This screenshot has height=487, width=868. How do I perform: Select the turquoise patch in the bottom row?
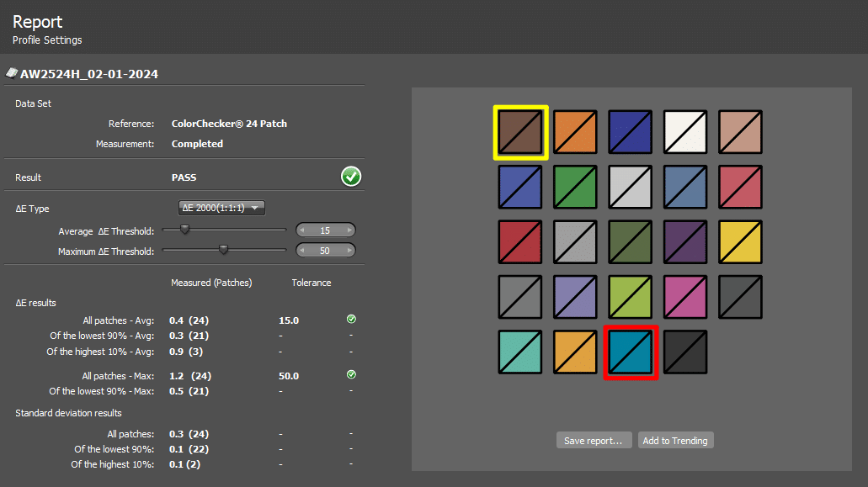click(x=520, y=352)
